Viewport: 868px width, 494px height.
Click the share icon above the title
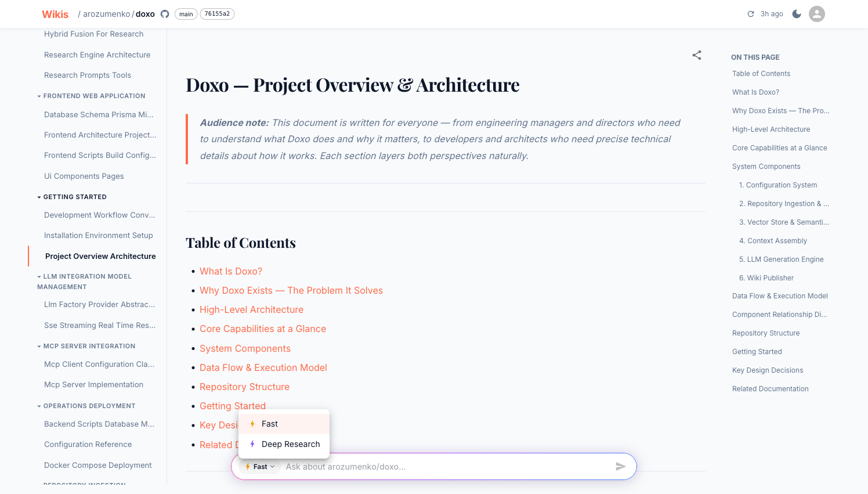(x=697, y=55)
